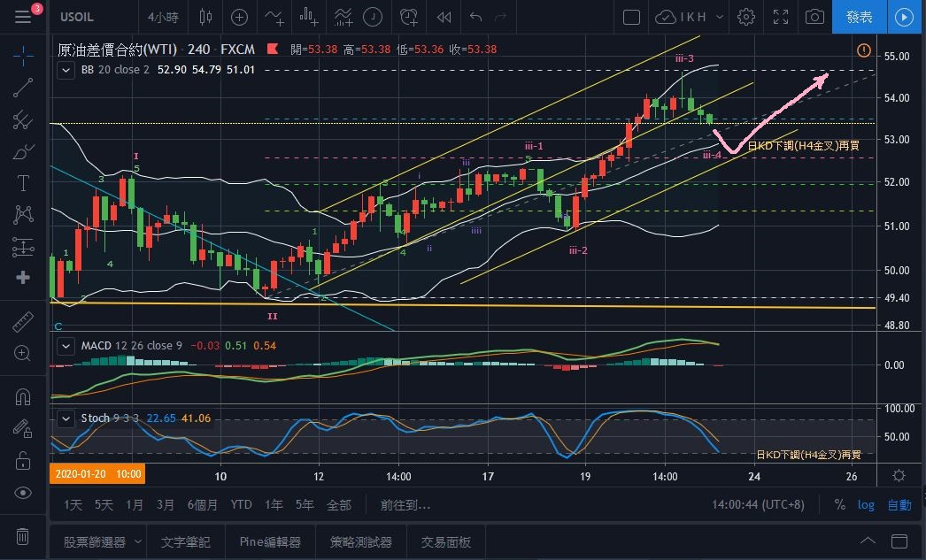926x560 pixels.
Task: Toggle the lock all drawings icon
Action: coord(24,460)
